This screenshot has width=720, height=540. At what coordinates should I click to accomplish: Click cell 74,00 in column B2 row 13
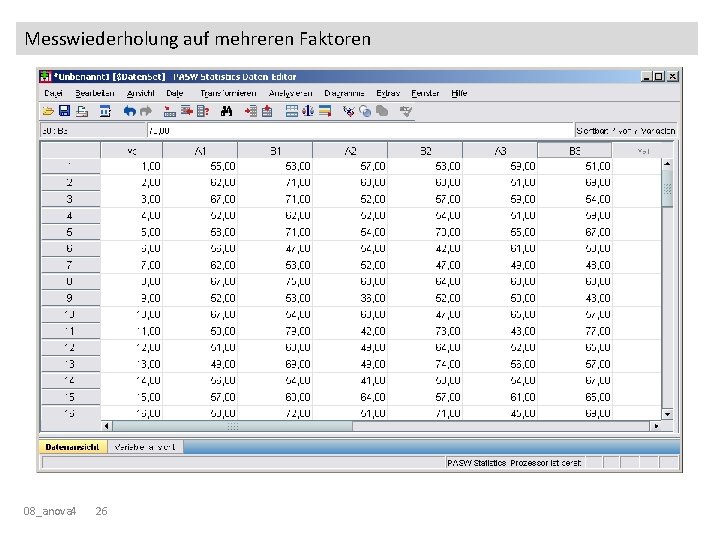(x=425, y=364)
